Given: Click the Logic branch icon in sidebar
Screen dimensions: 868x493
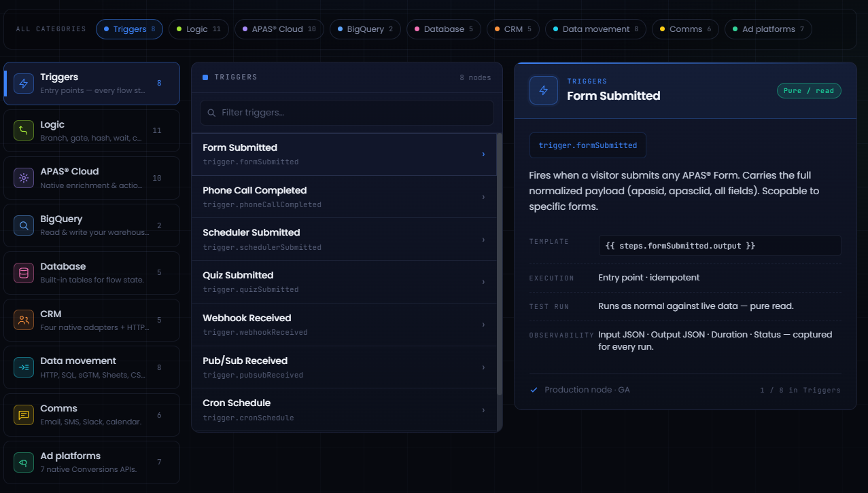Looking at the screenshot, I should pyautogui.click(x=24, y=131).
